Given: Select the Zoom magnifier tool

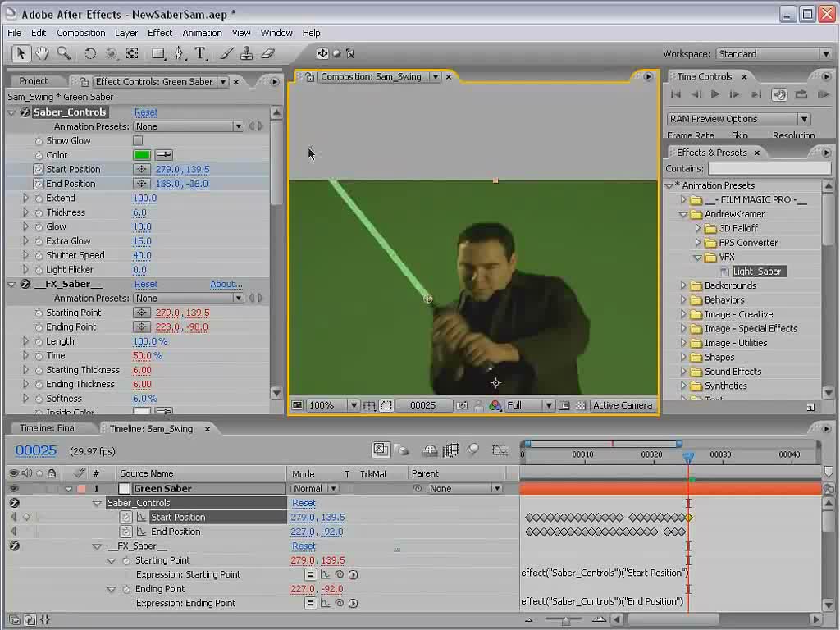Looking at the screenshot, I should [64, 53].
